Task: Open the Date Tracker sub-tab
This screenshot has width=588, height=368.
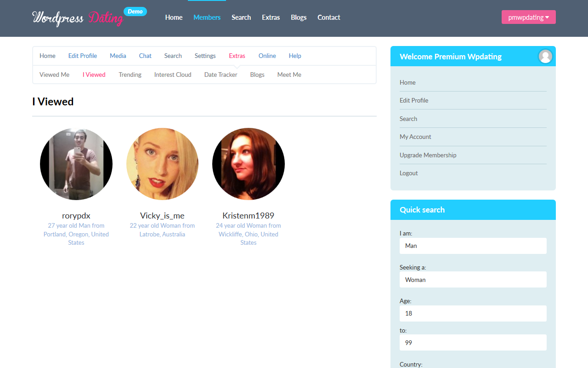Action: [x=221, y=75]
